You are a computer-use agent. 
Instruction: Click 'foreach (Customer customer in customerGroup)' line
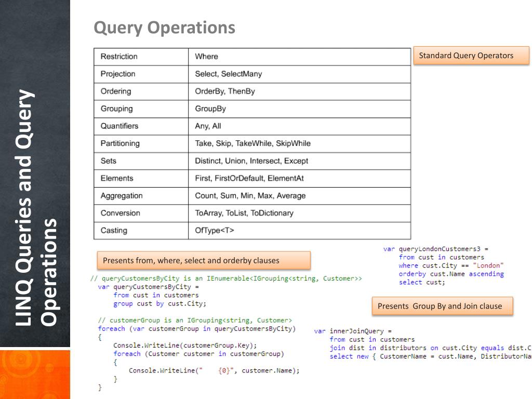coord(198,354)
